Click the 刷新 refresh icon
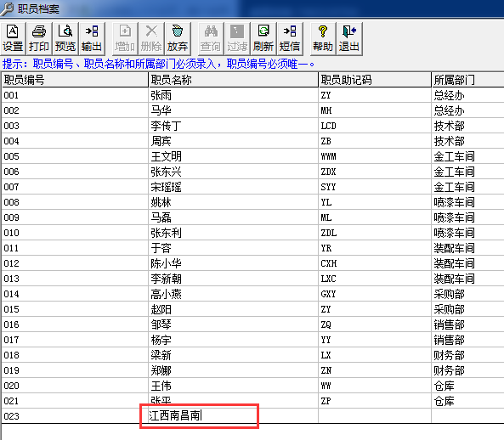The height and width of the screenshot is (440, 504). 263,38
